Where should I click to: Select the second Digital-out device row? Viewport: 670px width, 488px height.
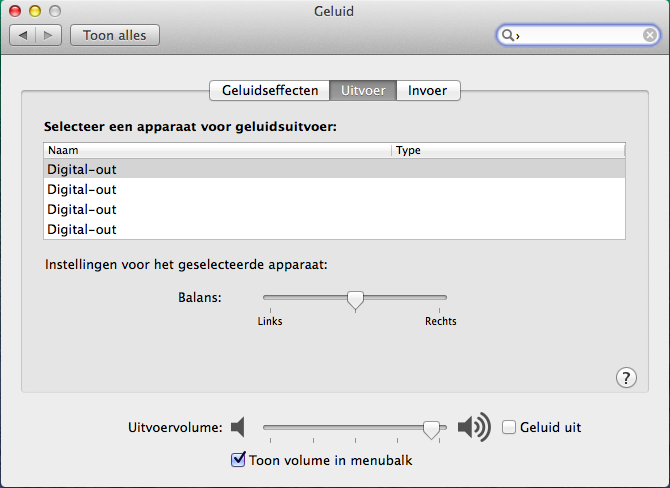click(82, 190)
